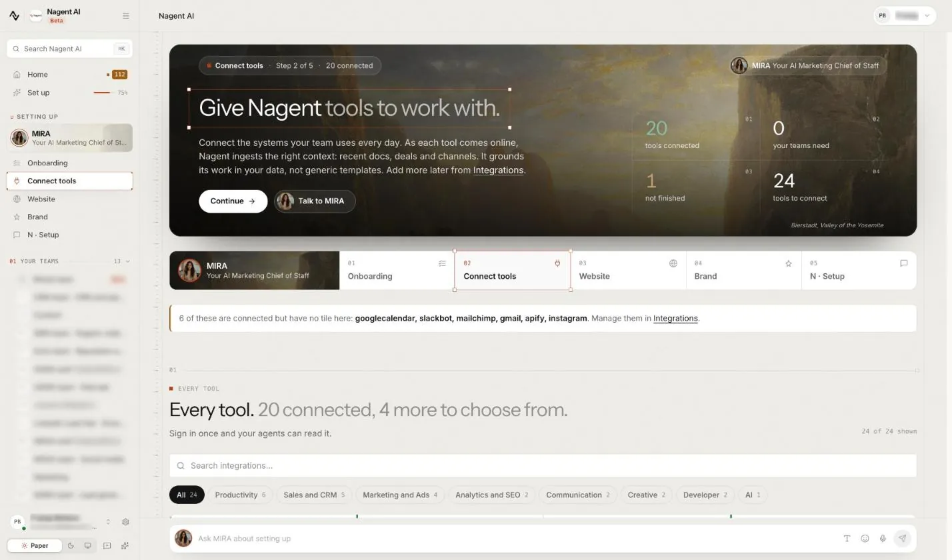
Task: Filter by Marketing and Ads category
Action: click(399, 495)
